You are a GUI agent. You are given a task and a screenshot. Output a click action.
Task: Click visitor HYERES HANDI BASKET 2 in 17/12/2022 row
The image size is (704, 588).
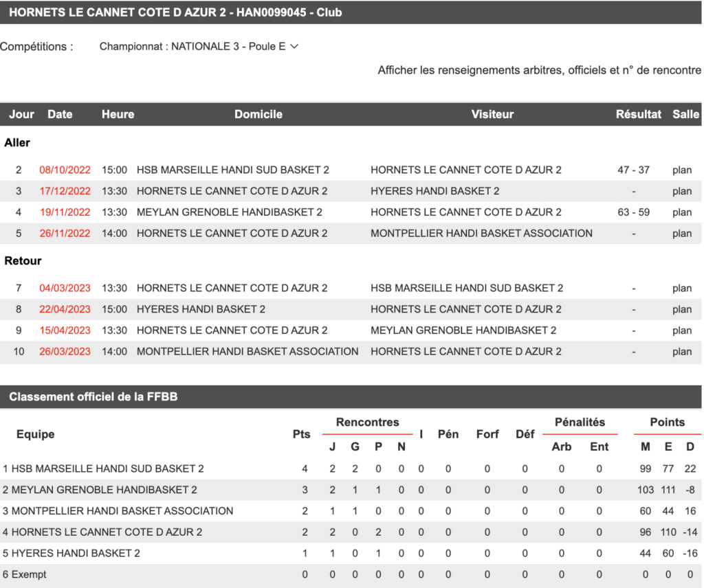[x=434, y=191]
